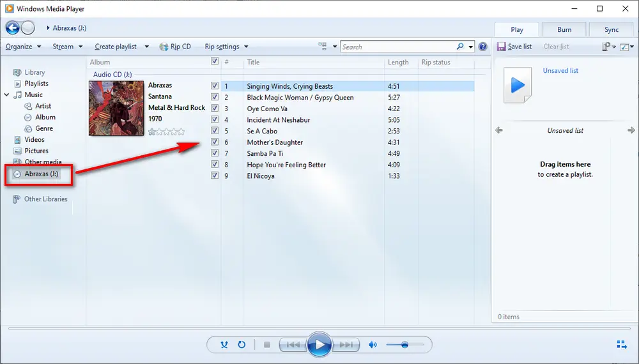Viewport: 639px width, 364px height.
Task: Expand the Abraxas (J:) breadcrumb arrow
Action: [x=48, y=28]
